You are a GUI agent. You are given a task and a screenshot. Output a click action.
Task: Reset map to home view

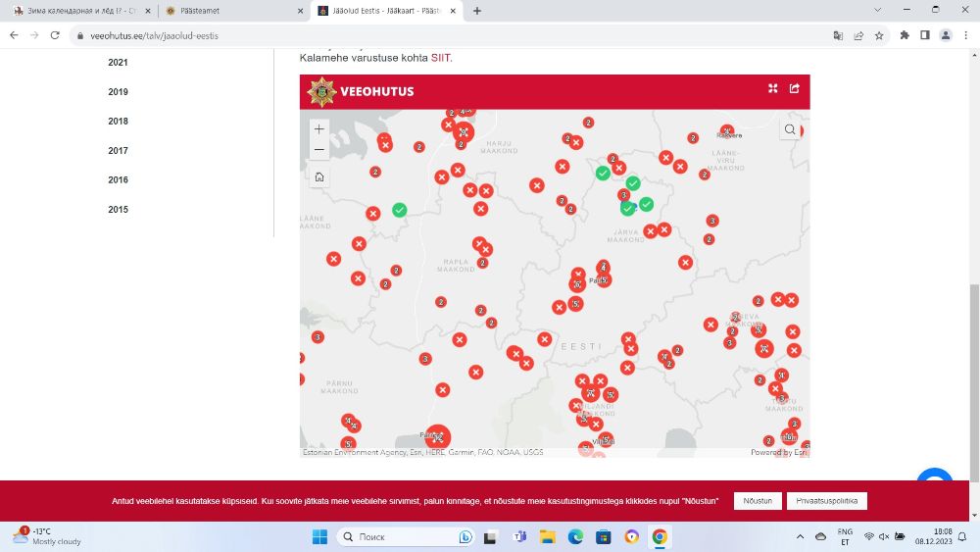click(x=318, y=177)
